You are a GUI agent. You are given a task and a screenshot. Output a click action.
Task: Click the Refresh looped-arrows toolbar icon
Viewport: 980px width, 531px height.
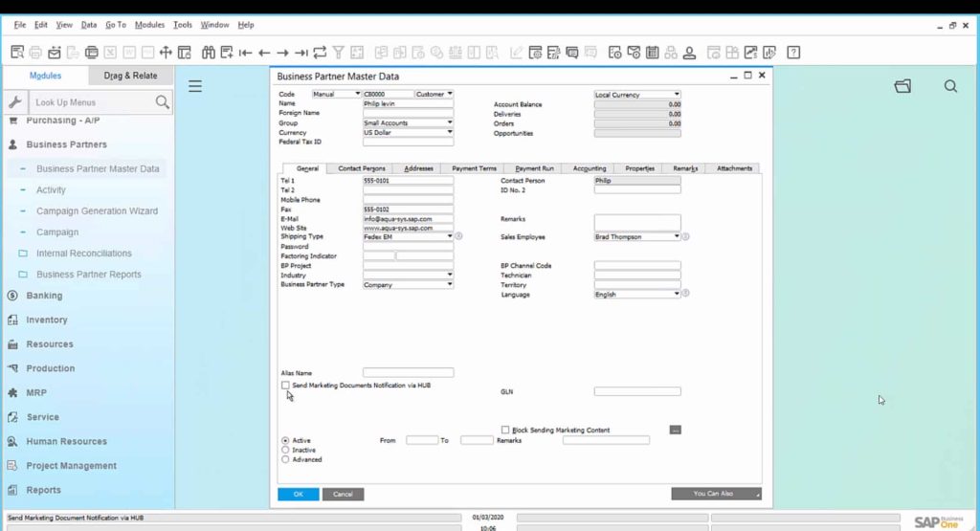pos(320,53)
